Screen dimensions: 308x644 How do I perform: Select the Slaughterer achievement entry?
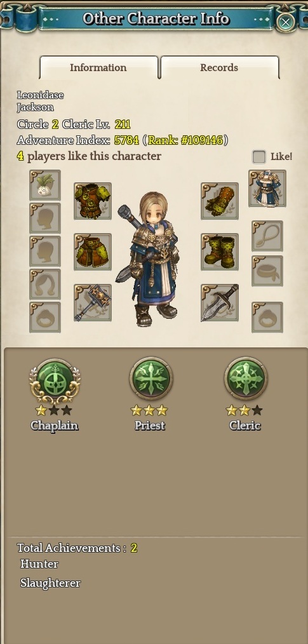pyautogui.click(x=51, y=583)
